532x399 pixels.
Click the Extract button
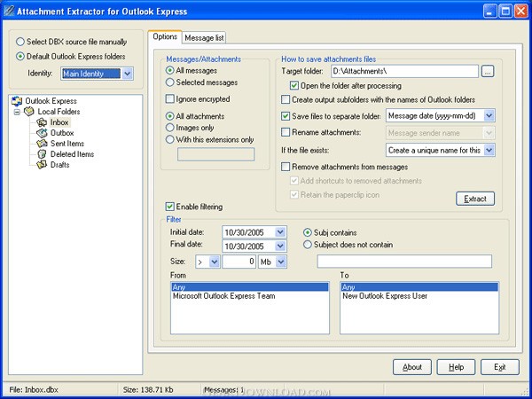(475, 199)
